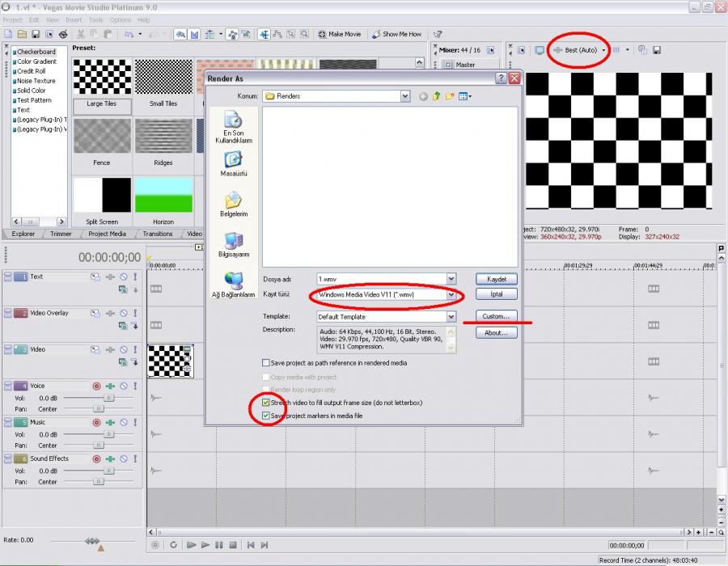Arm Voice track for record
Screen dimensions: 728x566
click(96, 386)
